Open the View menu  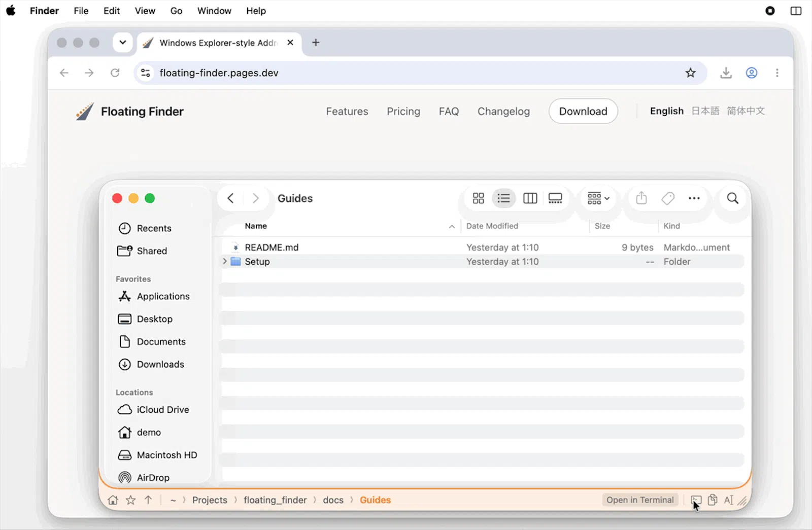pyautogui.click(x=145, y=11)
